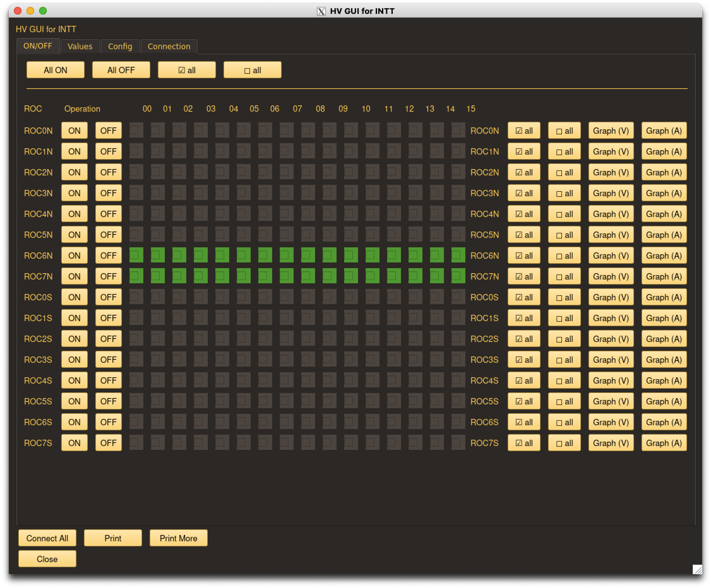
Task: Toggle ROC3S channel 08 checkbox
Action: tap(308, 360)
